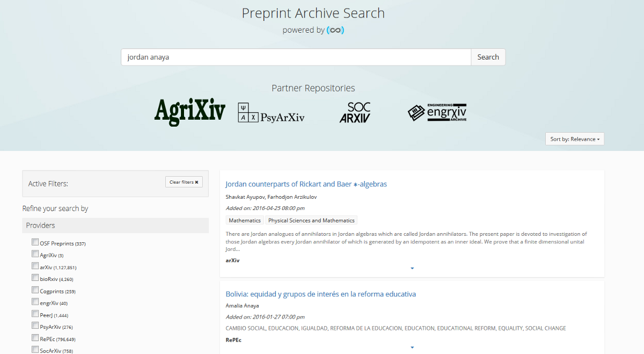Tick the AgriXiv provider filter
Image resolution: width=644 pixels, height=354 pixels.
pos(35,254)
